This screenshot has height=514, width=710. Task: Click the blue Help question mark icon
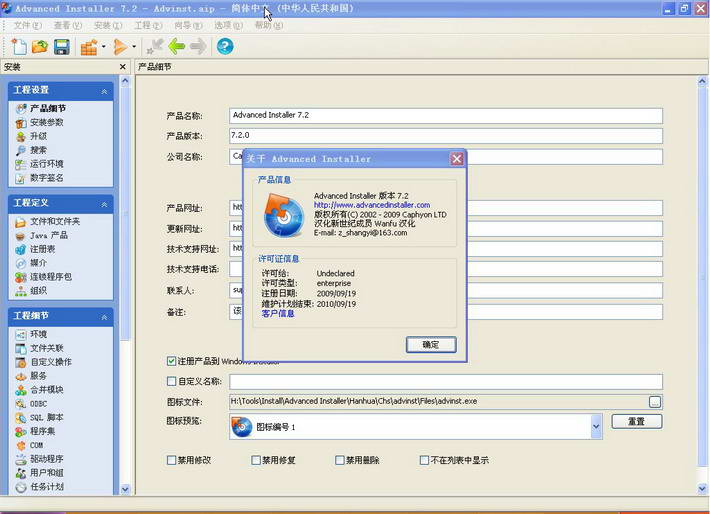[225, 47]
